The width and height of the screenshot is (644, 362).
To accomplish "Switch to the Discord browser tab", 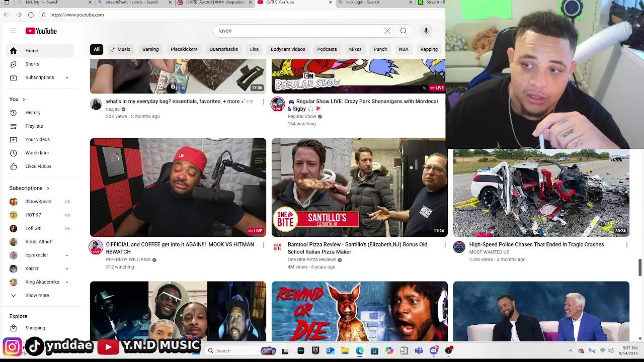I will click(215, 3).
